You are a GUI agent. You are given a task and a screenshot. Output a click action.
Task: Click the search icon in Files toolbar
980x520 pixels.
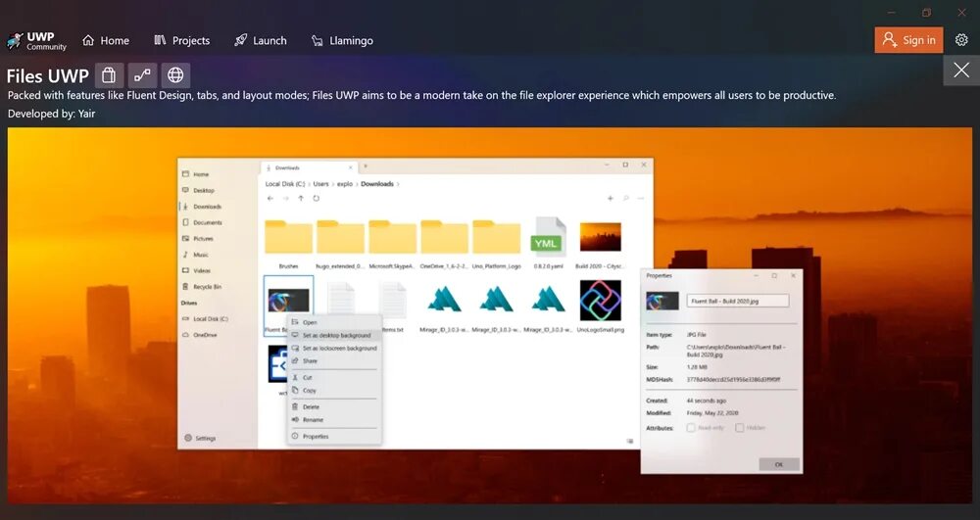pyautogui.click(x=625, y=199)
